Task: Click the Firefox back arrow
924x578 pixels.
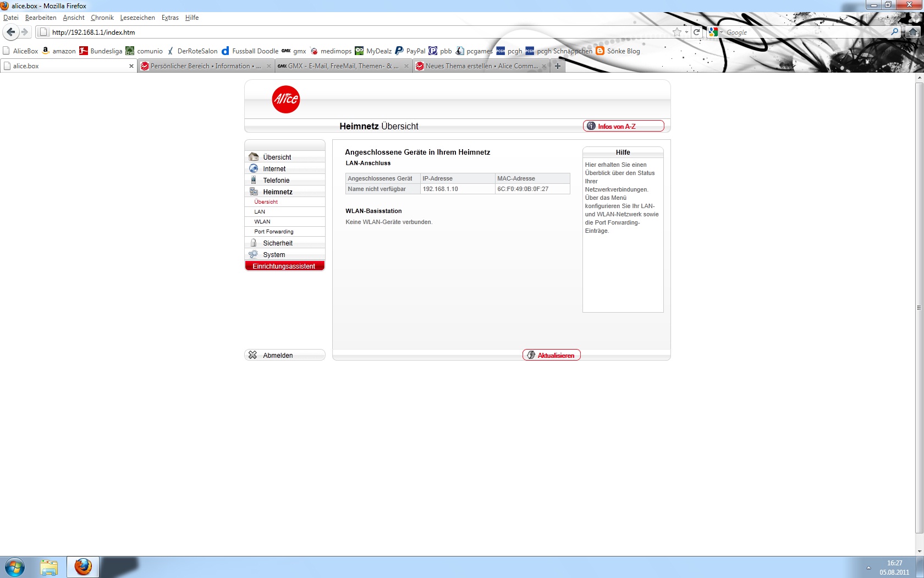Action: [x=10, y=32]
